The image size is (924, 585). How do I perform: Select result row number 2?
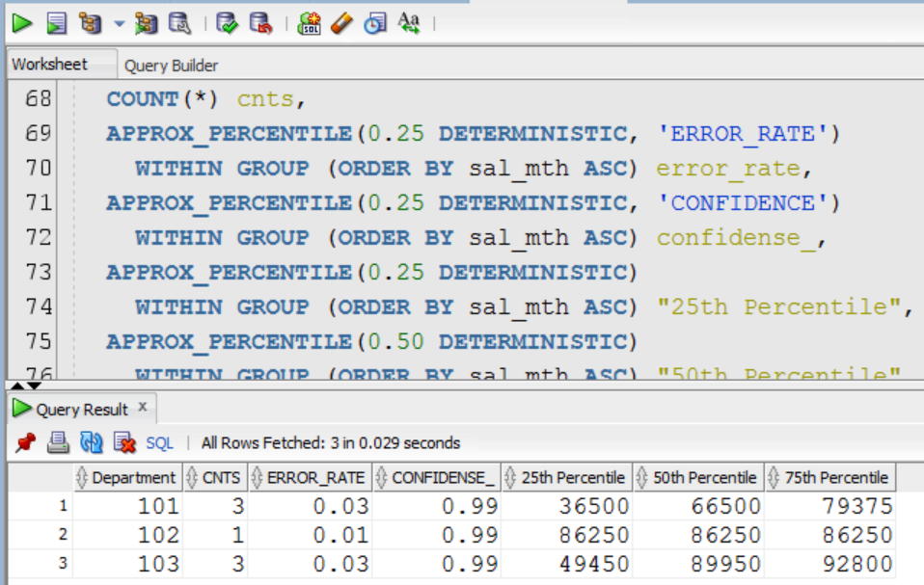coord(63,534)
